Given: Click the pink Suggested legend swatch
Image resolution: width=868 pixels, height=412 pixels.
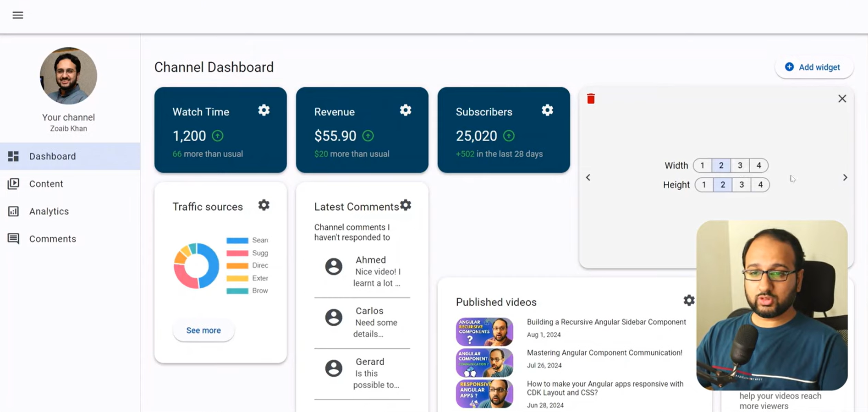Looking at the screenshot, I should coord(237,253).
